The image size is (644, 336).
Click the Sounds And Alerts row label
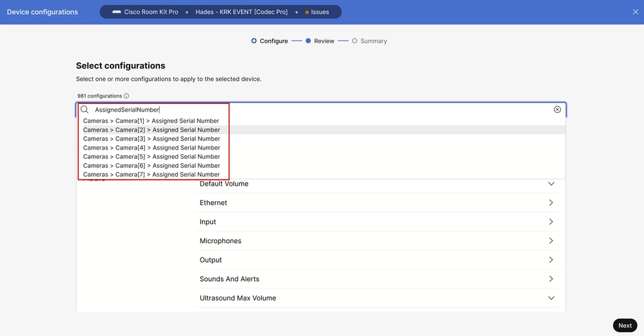[x=229, y=279]
